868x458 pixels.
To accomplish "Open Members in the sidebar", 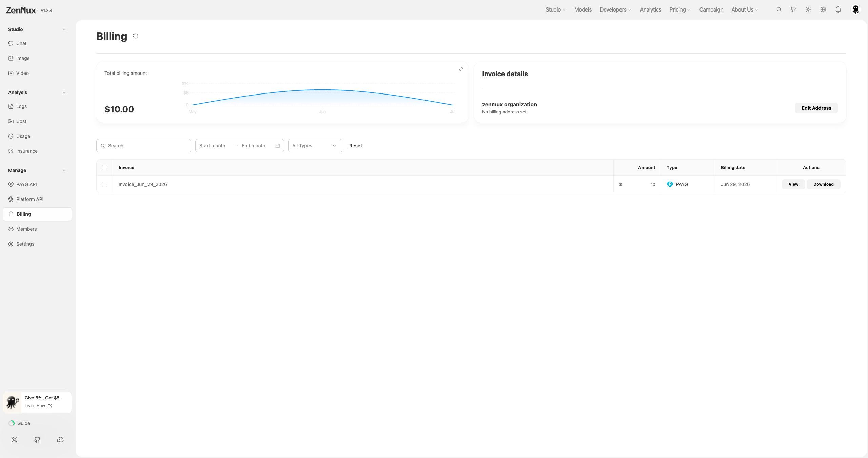I will (37, 229).
